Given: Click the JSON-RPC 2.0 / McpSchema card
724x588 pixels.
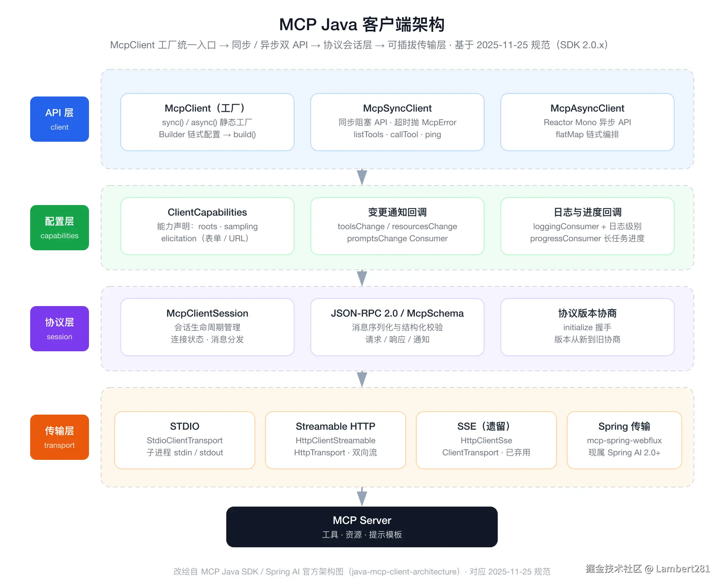Looking at the screenshot, I should coord(397,327).
